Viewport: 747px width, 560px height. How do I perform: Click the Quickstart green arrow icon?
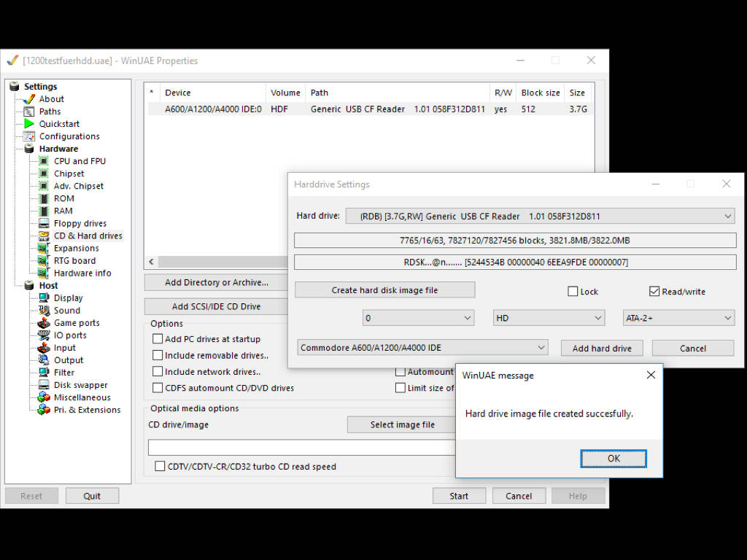point(29,124)
